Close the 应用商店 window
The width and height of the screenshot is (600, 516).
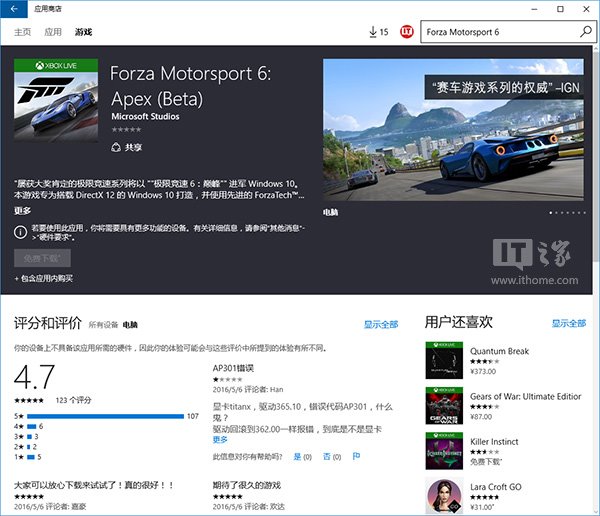586,9
